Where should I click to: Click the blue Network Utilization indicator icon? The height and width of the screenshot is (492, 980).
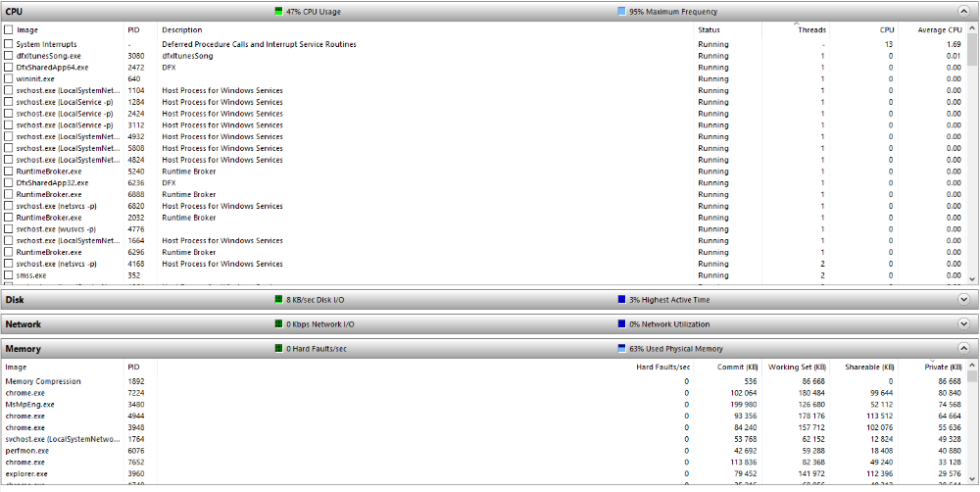click(621, 323)
